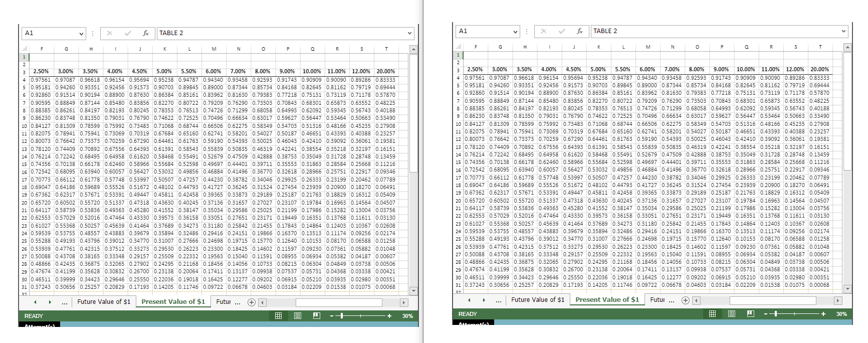Click READY status in left window status bar
This screenshot has width=868, height=343.
(34, 316)
